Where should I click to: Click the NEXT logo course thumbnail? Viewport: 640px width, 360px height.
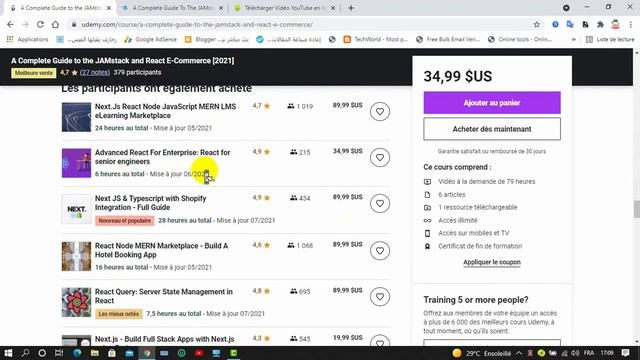point(76,209)
